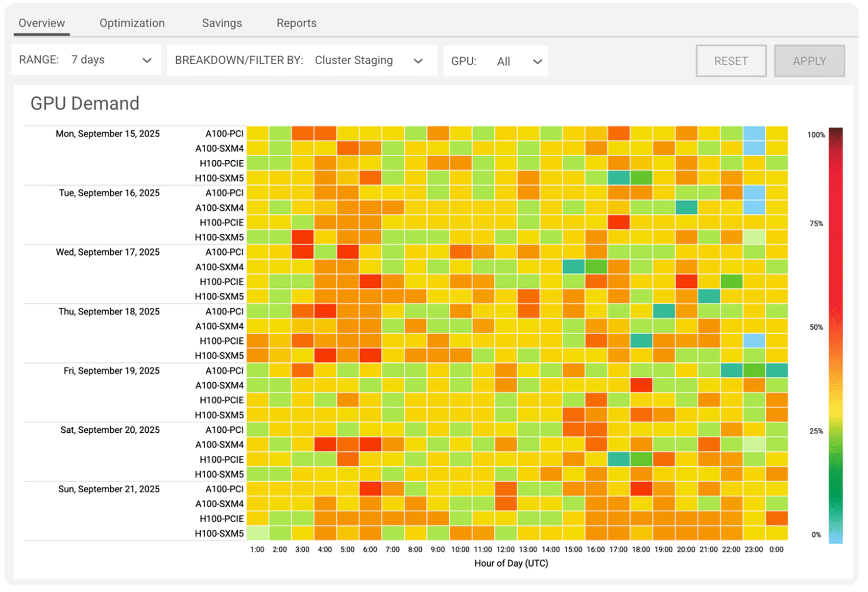
Task: Click Sun Sep 21 H100-PCIE cell at 0:00
Action: tap(776, 519)
